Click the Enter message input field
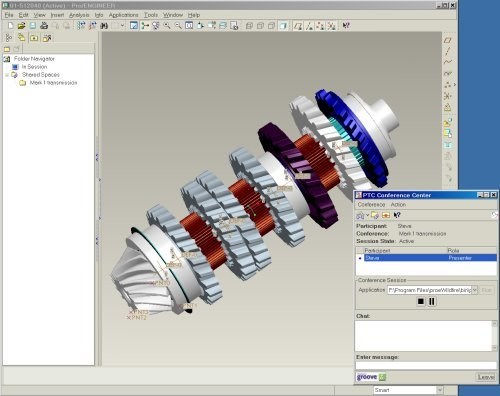This screenshot has width=500, height=396. pos(426,366)
